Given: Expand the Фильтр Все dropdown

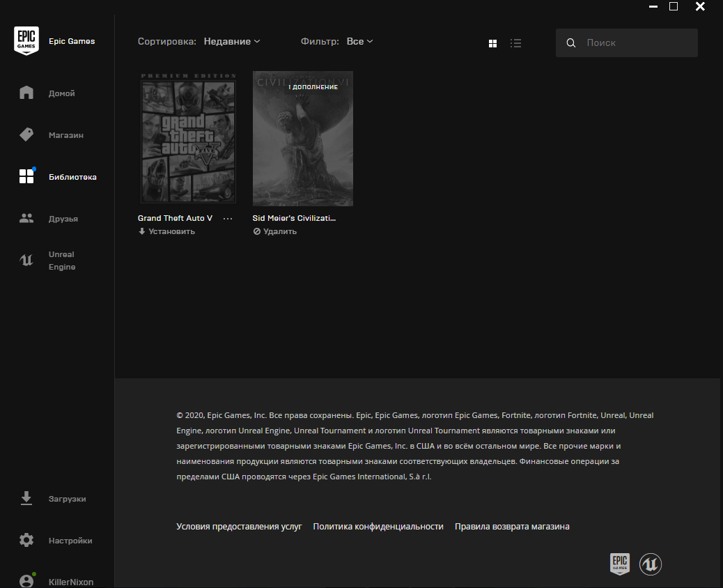Looking at the screenshot, I should point(359,42).
